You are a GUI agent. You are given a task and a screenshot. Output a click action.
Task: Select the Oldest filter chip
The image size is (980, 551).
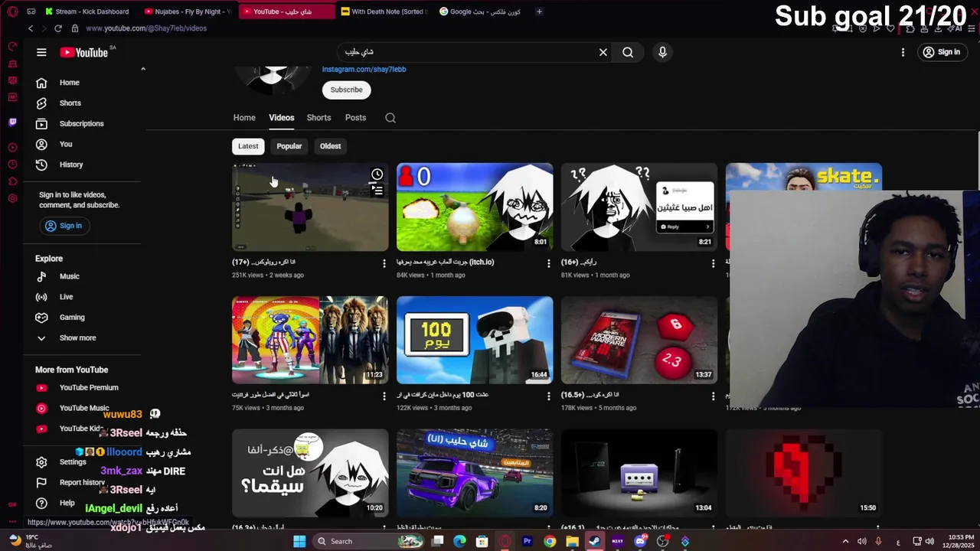tap(330, 146)
